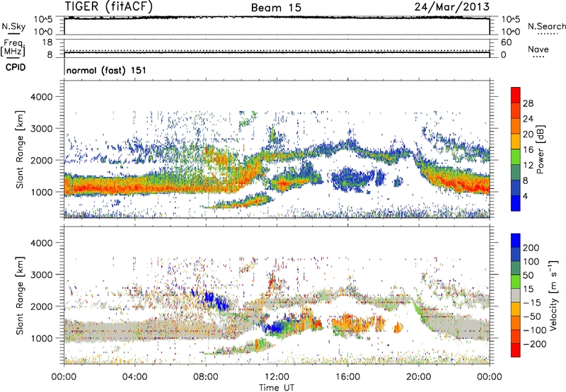Viewport: 566px width, 392px height.
Task: Click the 20:00 time axis label
Action: point(418,377)
